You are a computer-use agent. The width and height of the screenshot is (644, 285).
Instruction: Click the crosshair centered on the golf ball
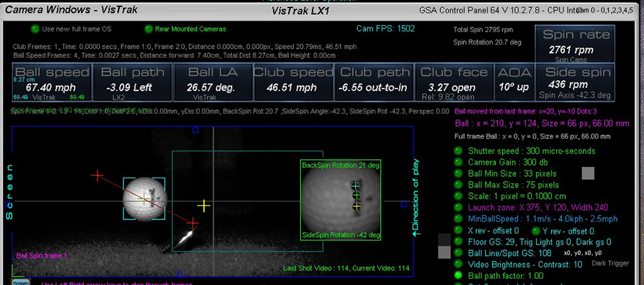click(144, 200)
